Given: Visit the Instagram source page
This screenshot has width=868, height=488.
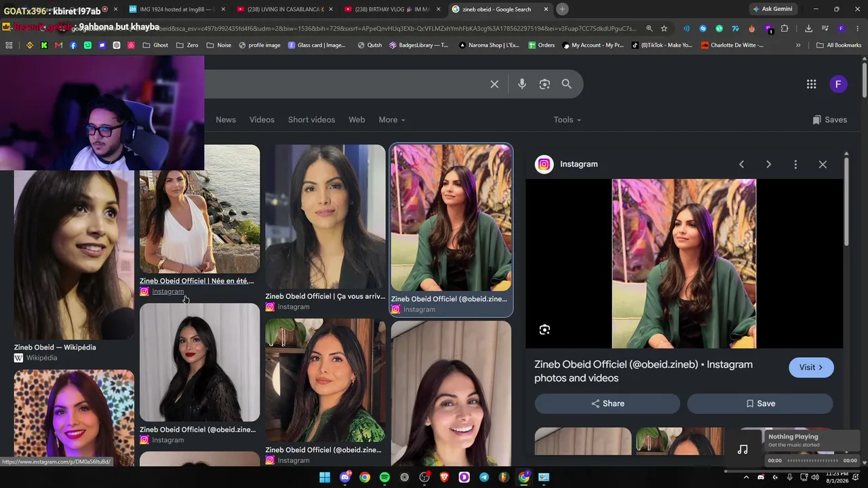Looking at the screenshot, I should [811, 367].
